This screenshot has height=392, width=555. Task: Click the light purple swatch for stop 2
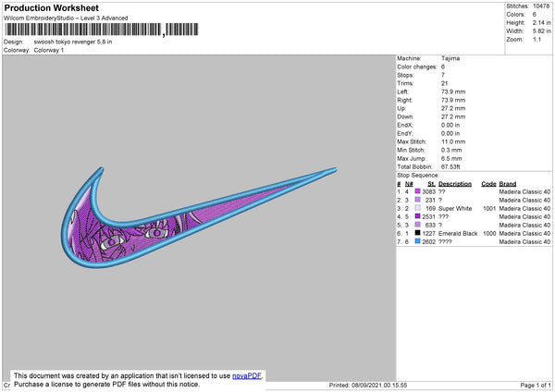[418, 200]
